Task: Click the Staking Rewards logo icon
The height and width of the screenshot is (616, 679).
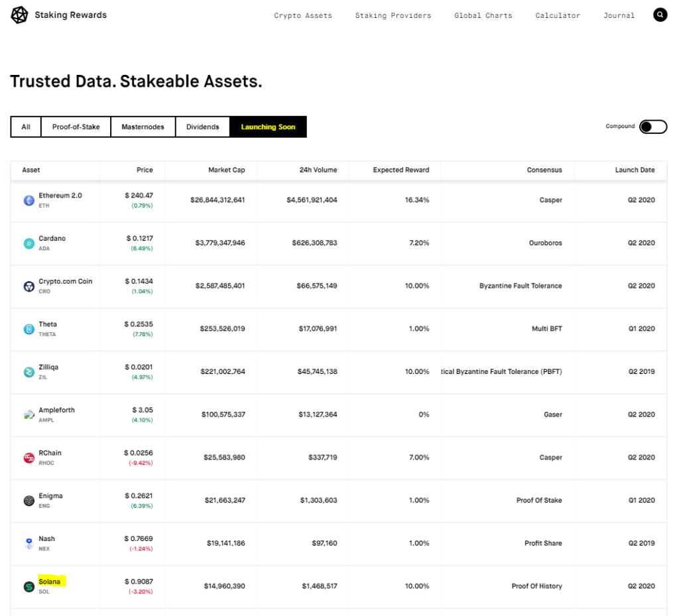Action: [x=19, y=15]
